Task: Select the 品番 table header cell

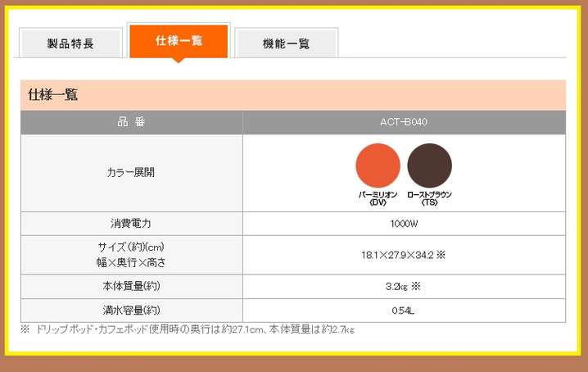Action: [x=131, y=122]
